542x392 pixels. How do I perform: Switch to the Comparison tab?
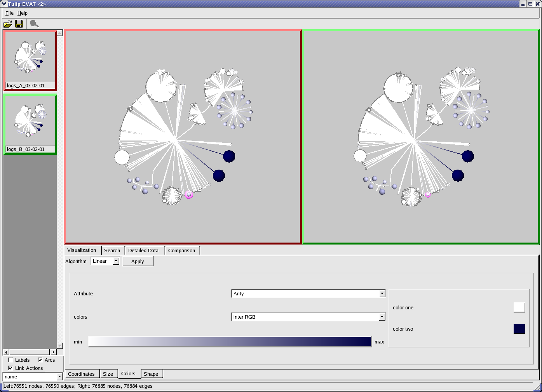(x=181, y=251)
